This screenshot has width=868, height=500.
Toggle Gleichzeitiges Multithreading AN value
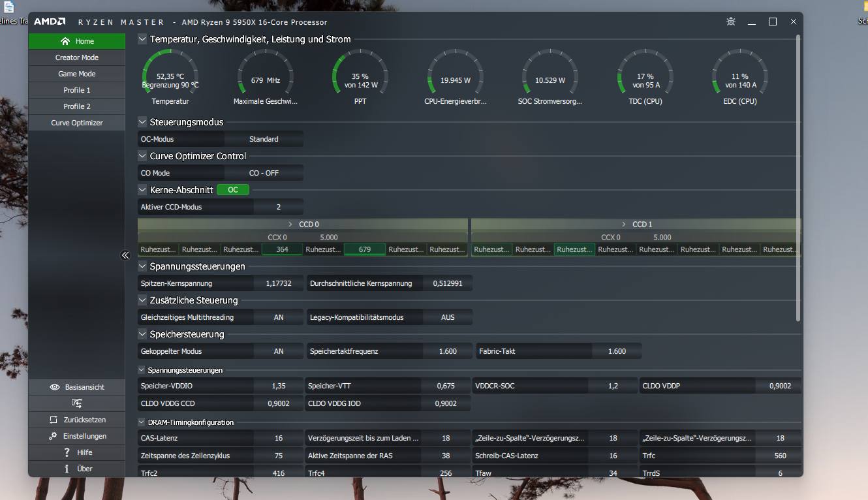pos(279,317)
